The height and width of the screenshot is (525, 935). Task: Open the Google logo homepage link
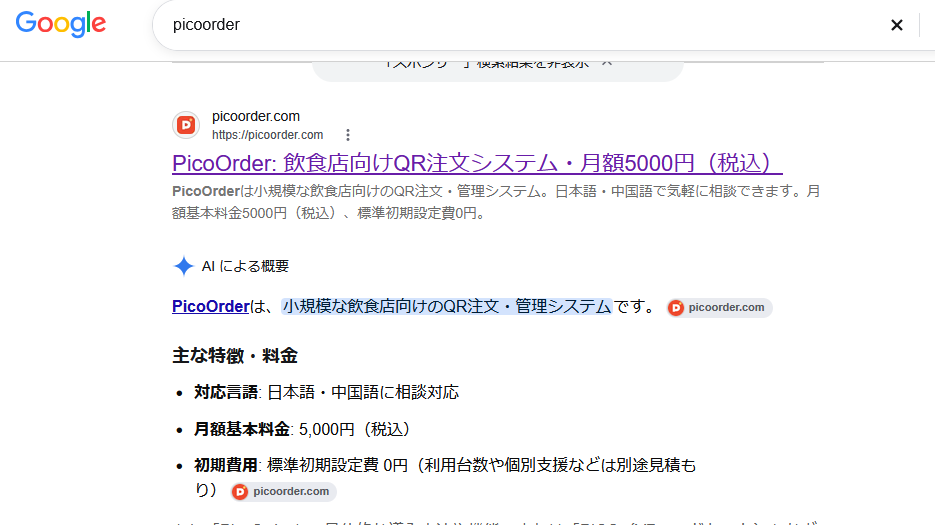click(x=61, y=24)
